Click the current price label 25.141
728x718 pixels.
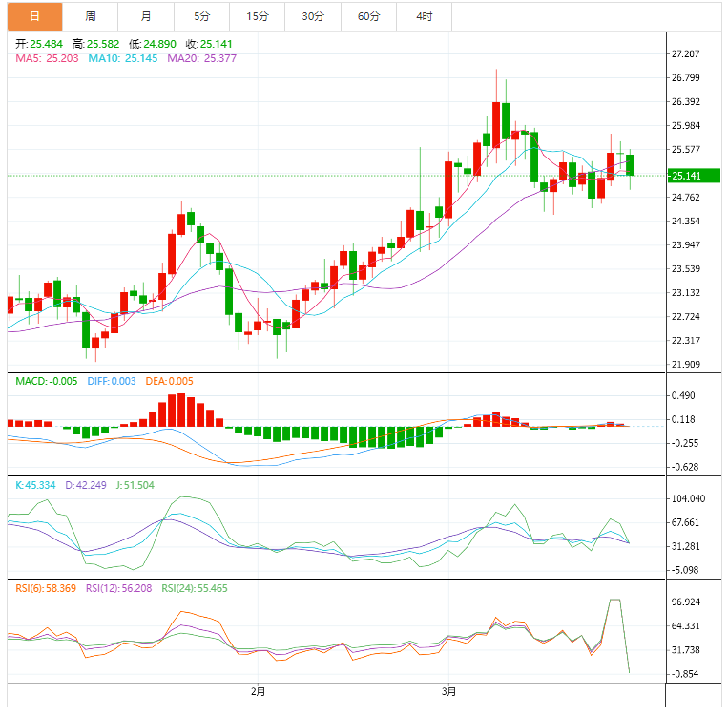[x=694, y=176]
